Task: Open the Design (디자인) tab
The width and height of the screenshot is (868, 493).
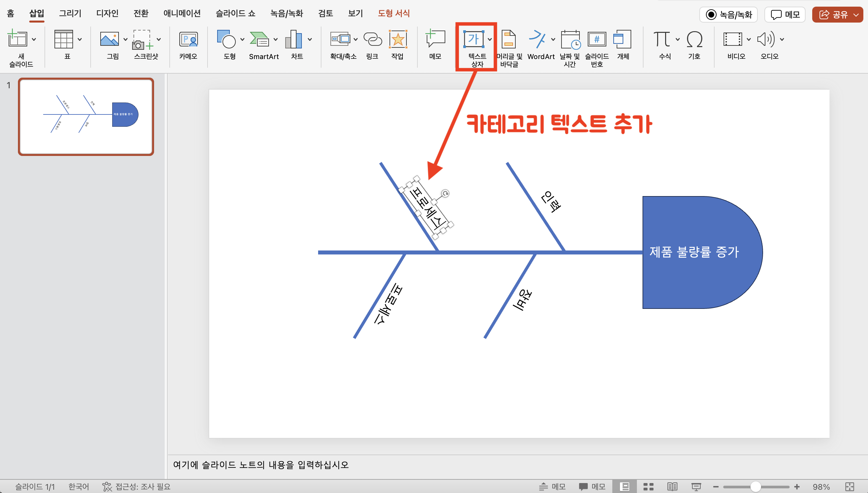Action: coord(107,13)
